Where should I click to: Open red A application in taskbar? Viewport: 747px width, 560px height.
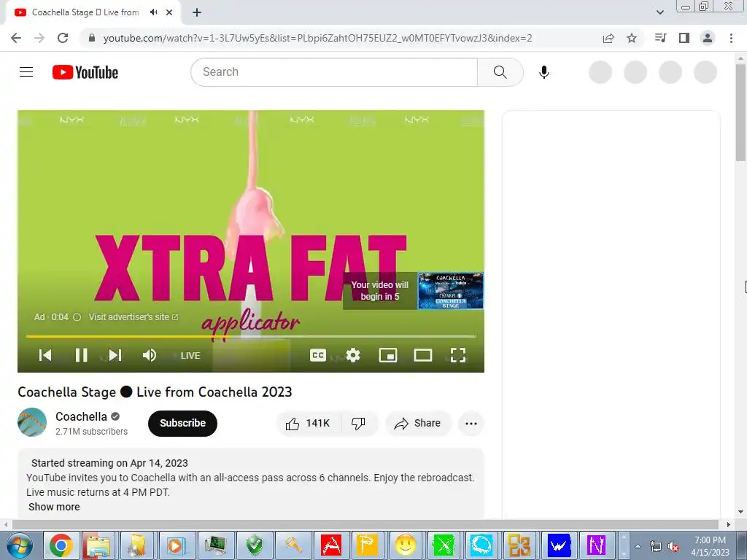tap(331, 545)
